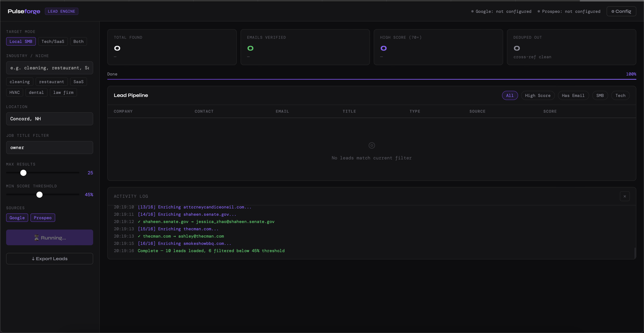Click the hourglass icon on the Running button

[x=36, y=238]
